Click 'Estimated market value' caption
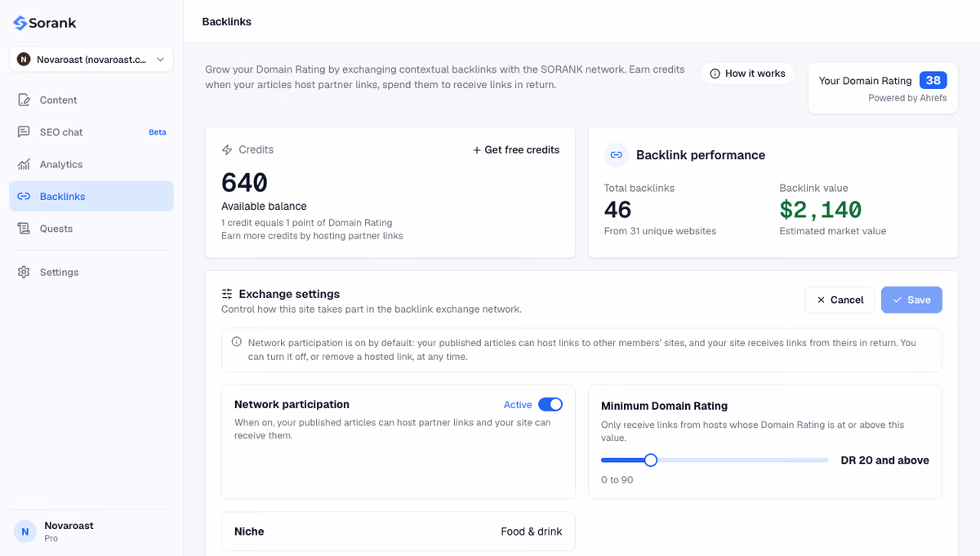 [832, 231]
